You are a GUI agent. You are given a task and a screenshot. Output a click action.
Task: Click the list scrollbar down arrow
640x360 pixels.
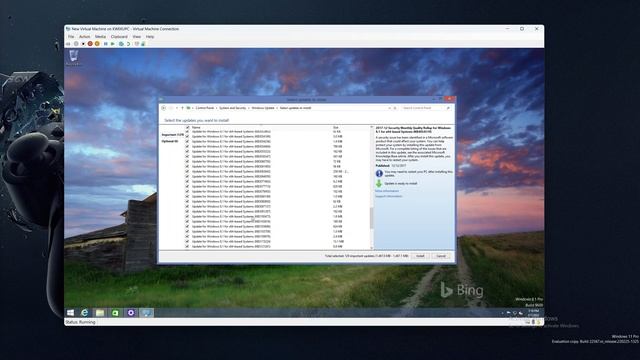click(371, 248)
